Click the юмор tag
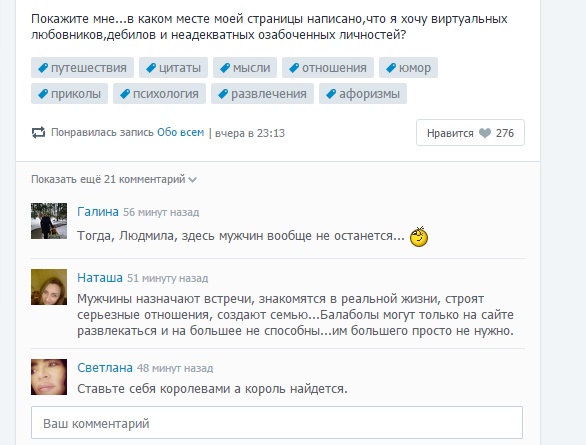Viewport: 586px width, 445px height. [408, 68]
